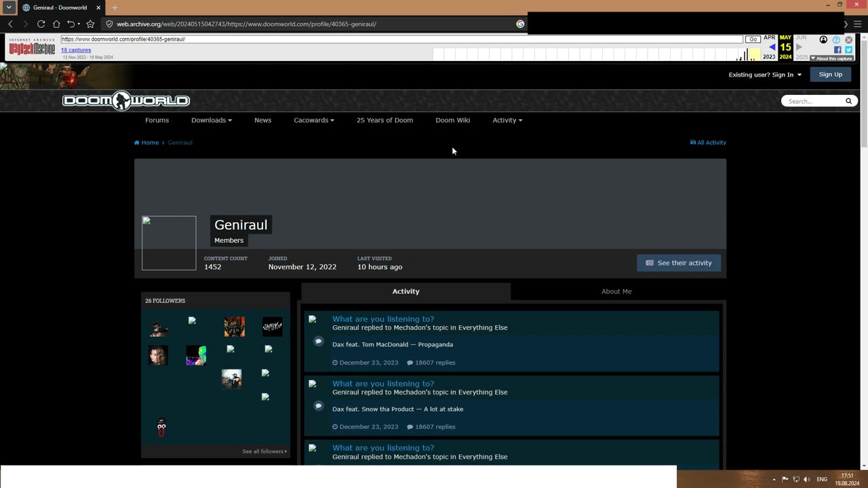Go to Home breadcrumb

(x=146, y=142)
